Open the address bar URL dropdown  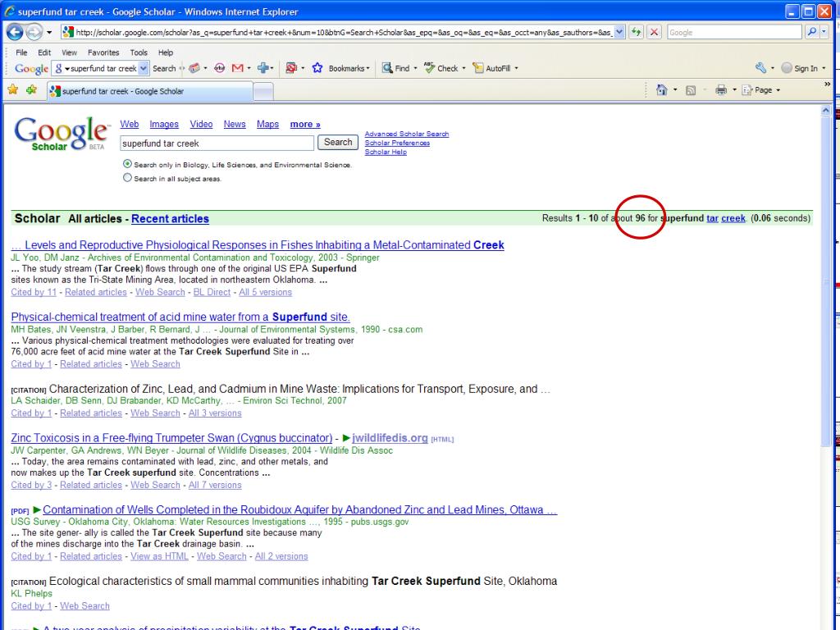click(619, 32)
